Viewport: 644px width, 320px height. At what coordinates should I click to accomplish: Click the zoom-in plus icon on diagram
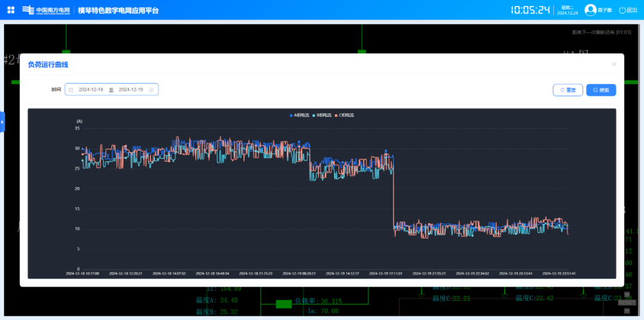coord(627,294)
